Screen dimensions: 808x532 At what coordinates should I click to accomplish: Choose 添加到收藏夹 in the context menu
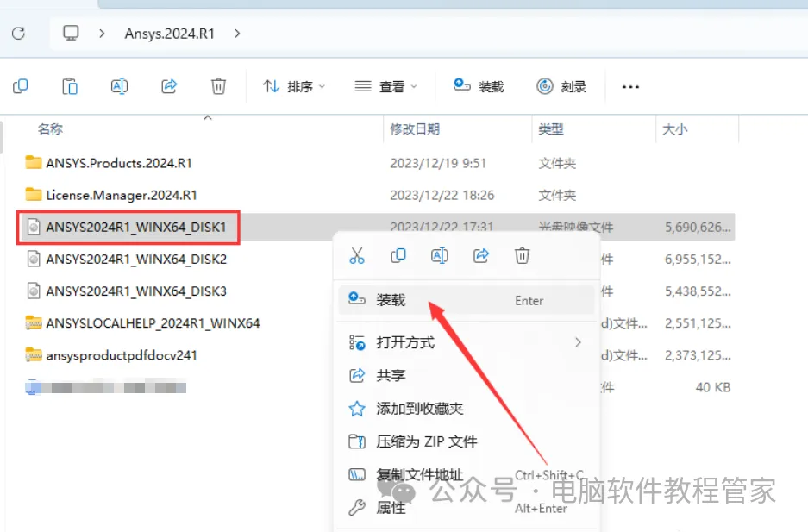[x=467, y=409]
